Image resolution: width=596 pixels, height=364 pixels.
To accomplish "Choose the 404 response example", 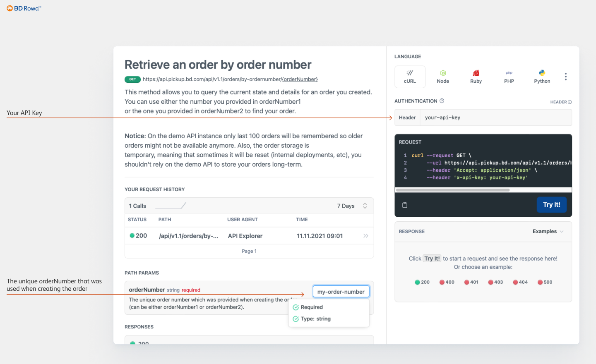I will click(x=520, y=282).
